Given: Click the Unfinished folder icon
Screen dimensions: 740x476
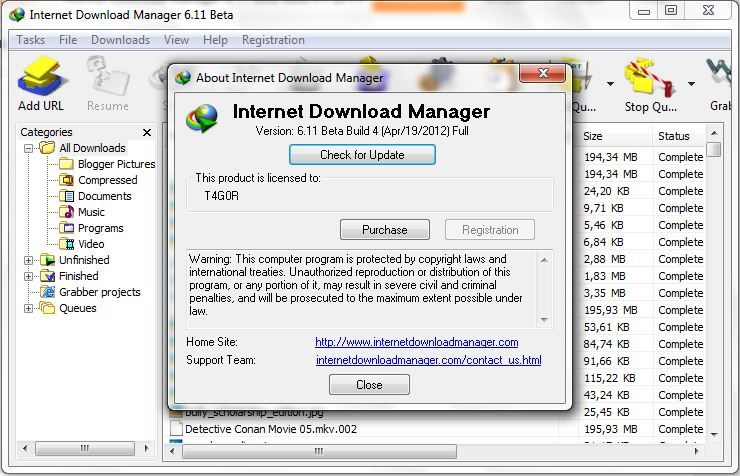Looking at the screenshot, I should [x=47, y=260].
